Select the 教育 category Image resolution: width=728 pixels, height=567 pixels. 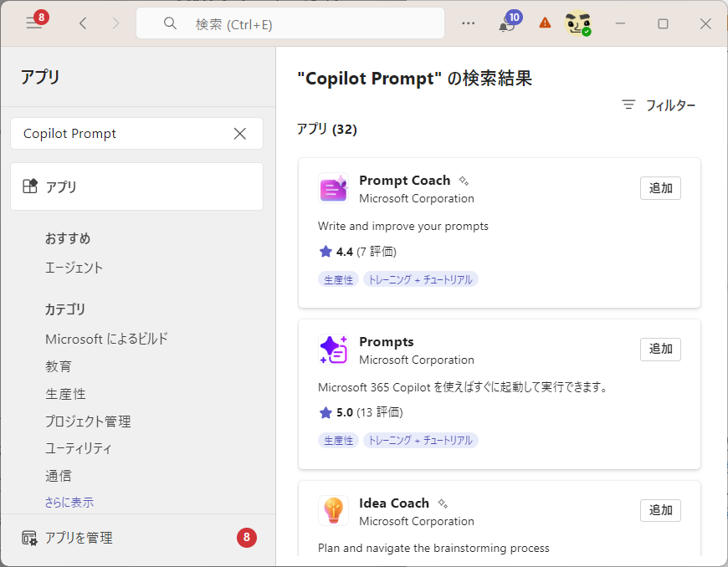59,366
